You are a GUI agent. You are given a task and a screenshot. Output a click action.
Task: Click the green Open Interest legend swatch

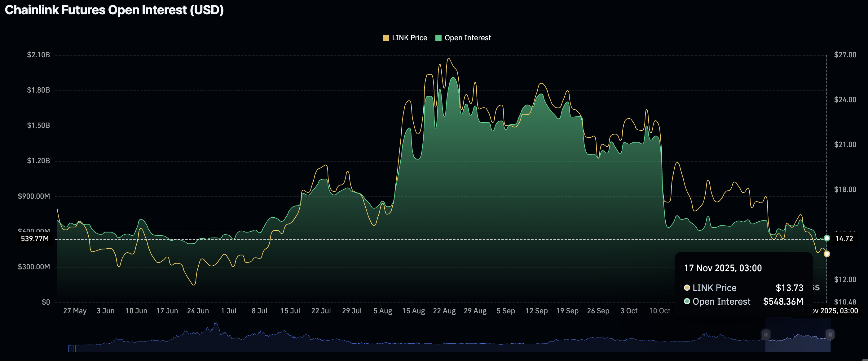tap(438, 38)
